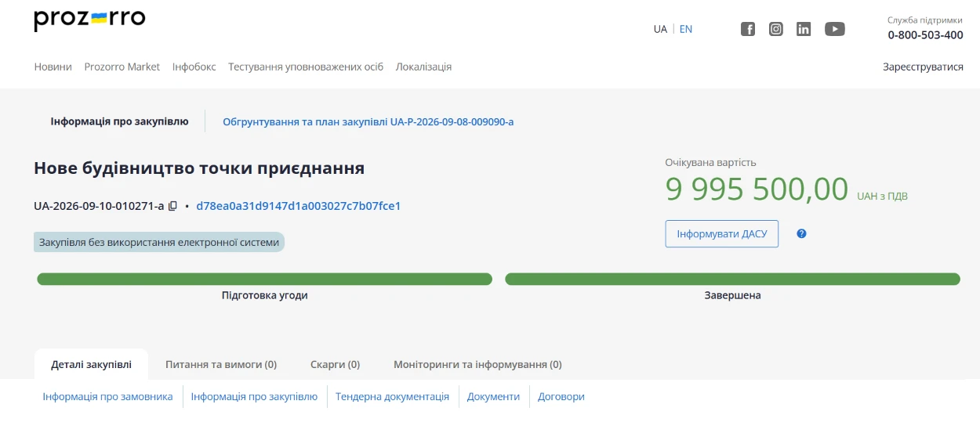Open Prozorro Market menu item

pyautogui.click(x=122, y=67)
